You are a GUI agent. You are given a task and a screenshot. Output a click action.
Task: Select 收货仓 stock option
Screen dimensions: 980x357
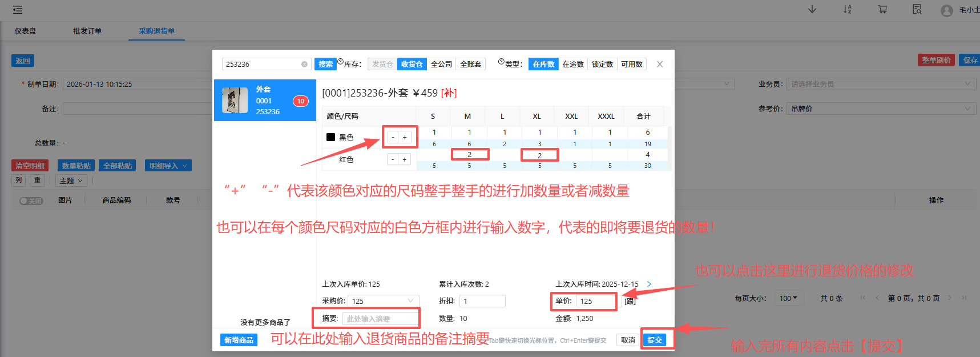click(412, 64)
